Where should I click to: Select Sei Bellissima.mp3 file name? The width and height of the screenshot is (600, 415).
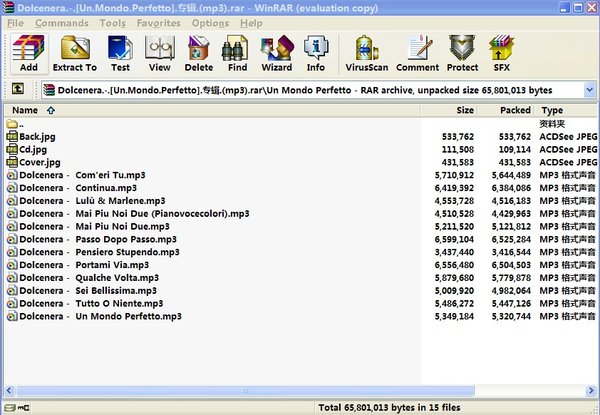tap(88, 291)
